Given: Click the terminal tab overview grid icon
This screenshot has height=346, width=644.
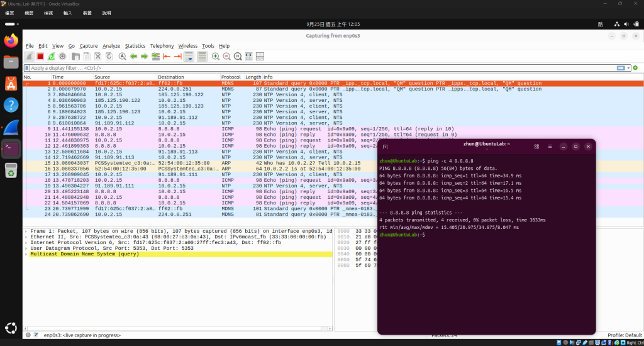Looking at the screenshot, I should pyautogui.click(x=536, y=147).
